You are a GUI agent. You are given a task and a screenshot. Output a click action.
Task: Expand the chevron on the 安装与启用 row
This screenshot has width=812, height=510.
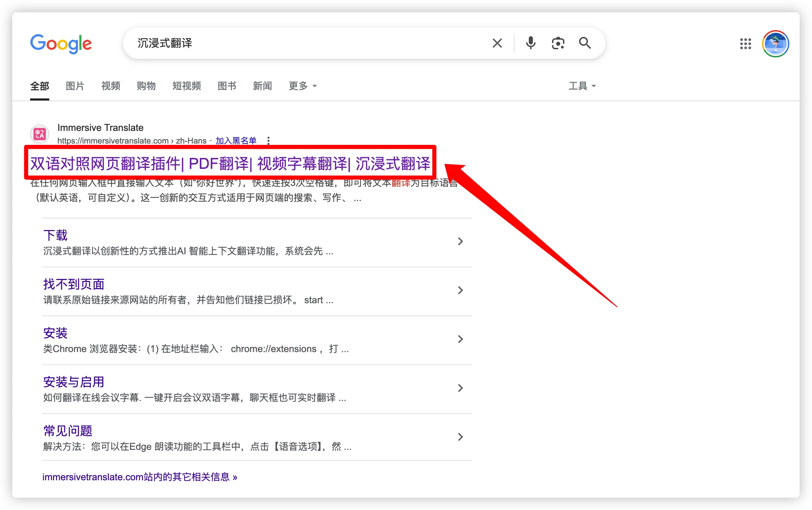pos(460,388)
